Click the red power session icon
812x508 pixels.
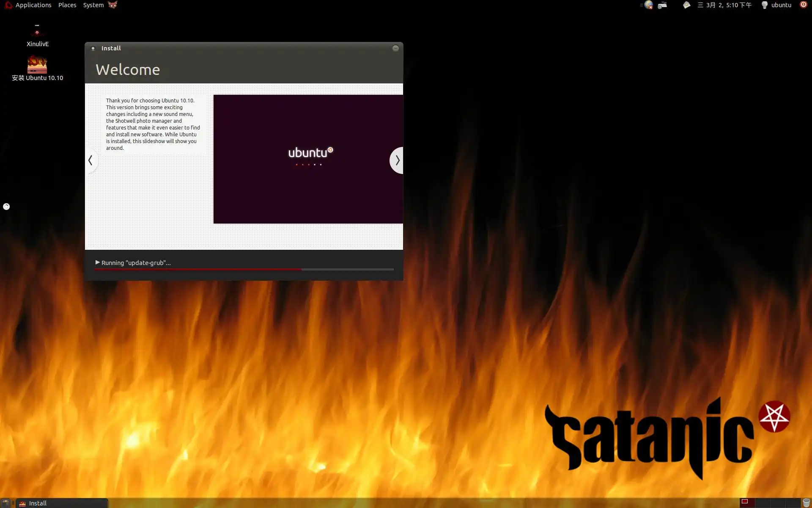(x=803, y=5)
